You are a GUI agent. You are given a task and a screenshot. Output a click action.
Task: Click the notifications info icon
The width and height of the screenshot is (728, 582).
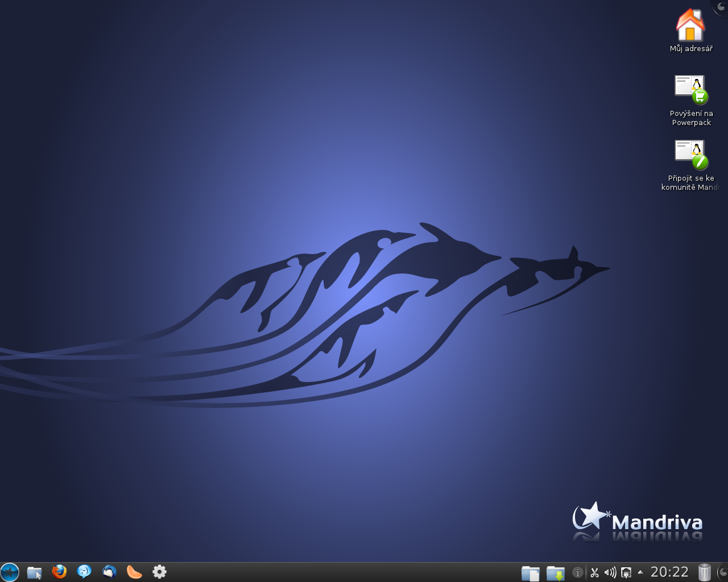click(578, 572)
